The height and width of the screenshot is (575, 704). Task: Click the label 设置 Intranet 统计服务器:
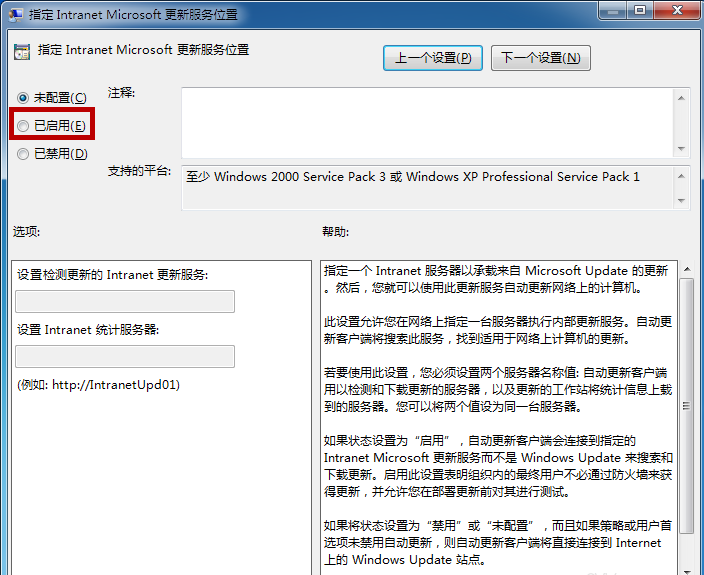(x=88, y=330)
